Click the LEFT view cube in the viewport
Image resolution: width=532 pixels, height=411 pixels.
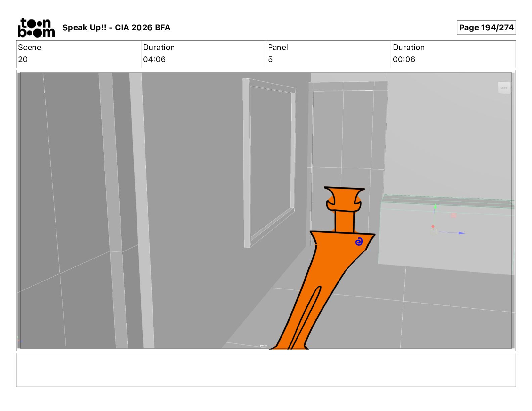pos(504,88)
